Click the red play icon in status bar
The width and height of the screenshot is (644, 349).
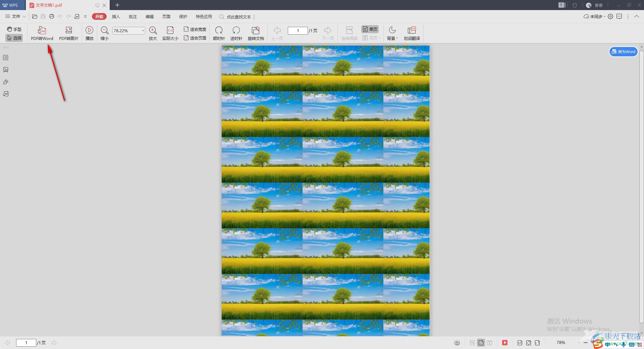505,343
